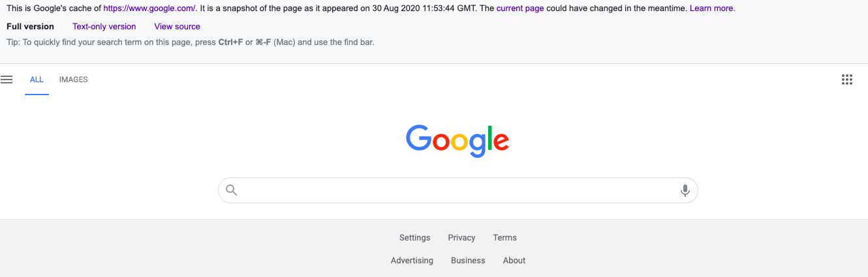Switch to the IMAGES tab
868x277 pixels.
click(73, 80)
